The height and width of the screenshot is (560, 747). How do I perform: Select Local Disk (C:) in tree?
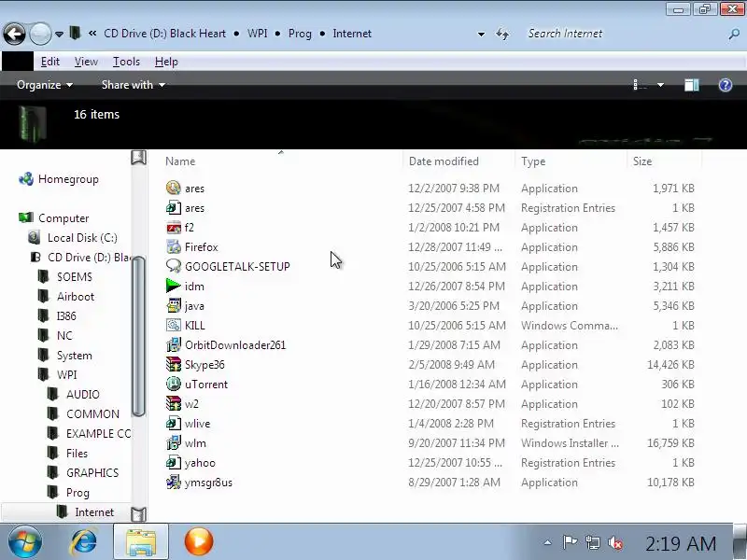tap(82, 238)
